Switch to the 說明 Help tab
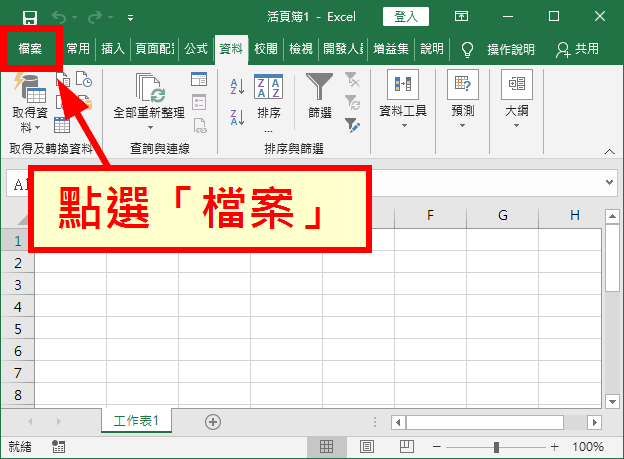The height and width of the screenshot is (459, 624). point(432,49)
